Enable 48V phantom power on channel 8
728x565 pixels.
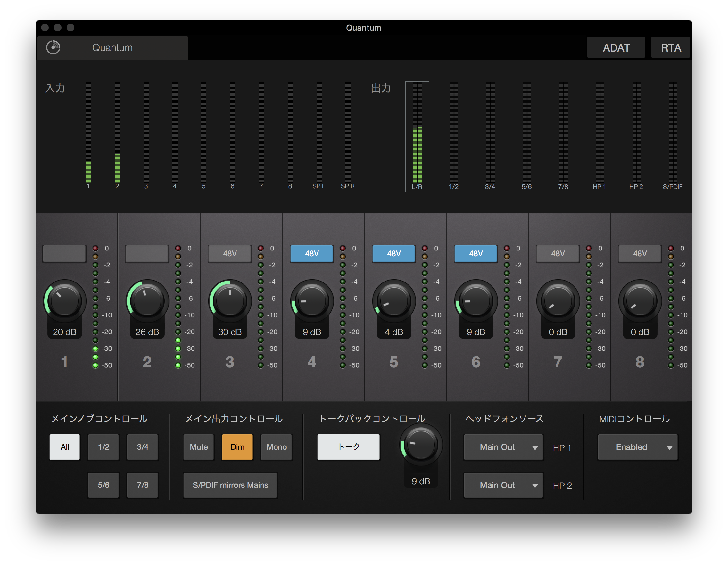pos(640,254)
